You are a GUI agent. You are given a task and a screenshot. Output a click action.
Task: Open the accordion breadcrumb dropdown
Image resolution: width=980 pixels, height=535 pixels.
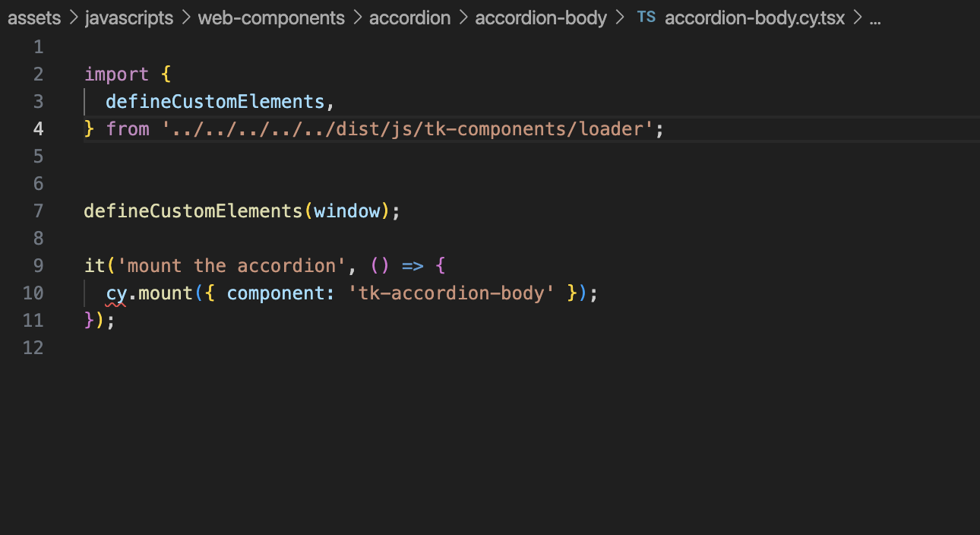409,17
